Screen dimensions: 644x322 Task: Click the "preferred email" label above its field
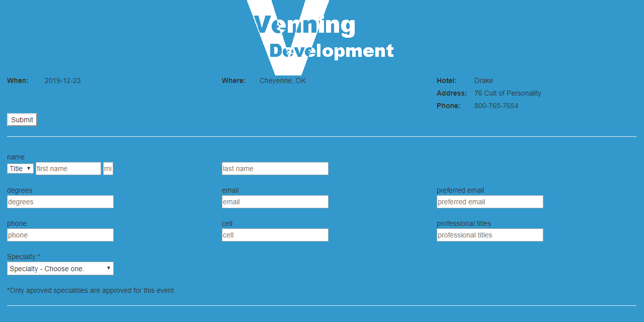[460, 190]
